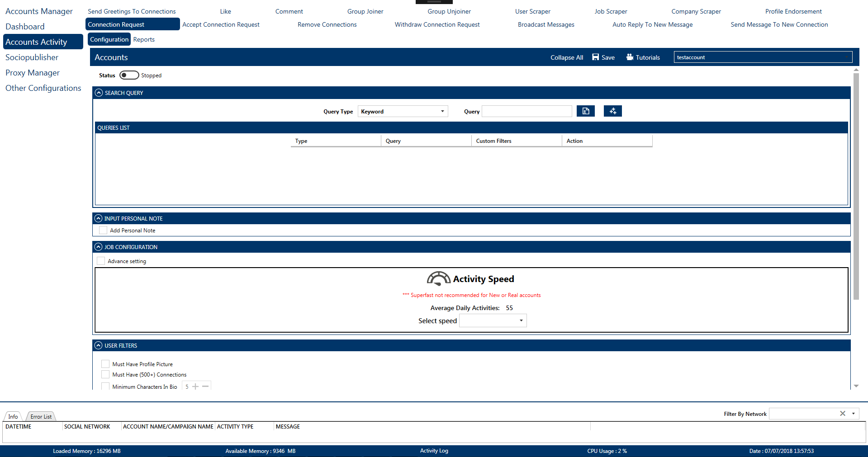Select Accounts Activity in sidebar

43,42
